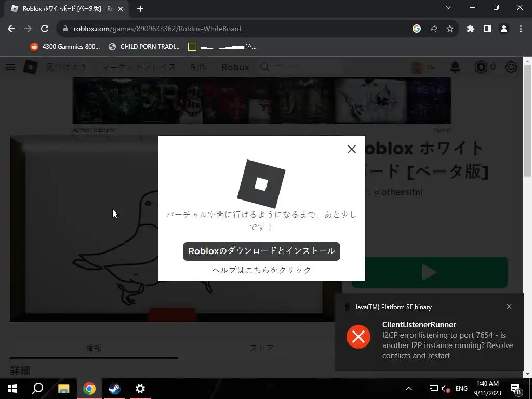The width and height of the screenshot is (532, 399).
Task: Click the Roblox logo in header
Action: pyautogui.click(x=30, y=67)
